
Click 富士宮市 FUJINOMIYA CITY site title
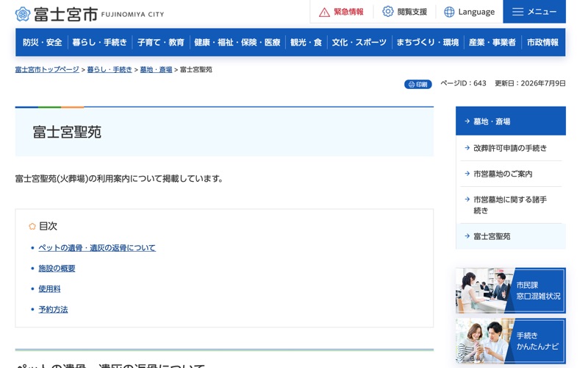90,14
